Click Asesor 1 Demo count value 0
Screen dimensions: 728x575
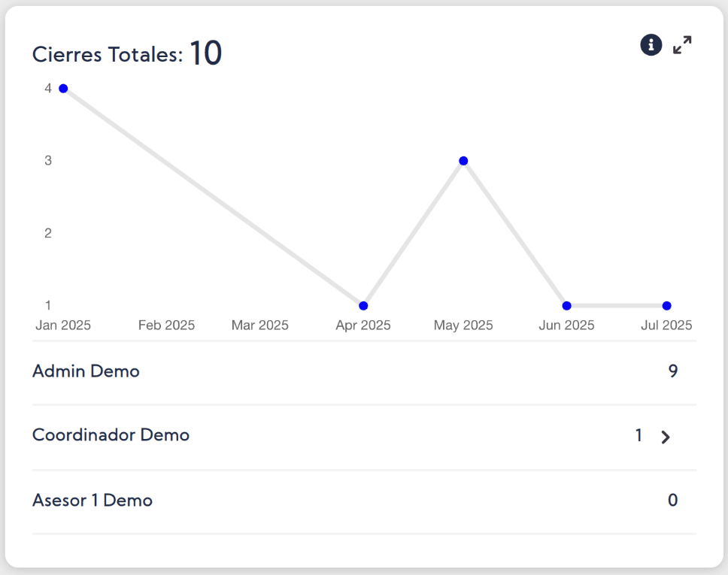[673, 501]
